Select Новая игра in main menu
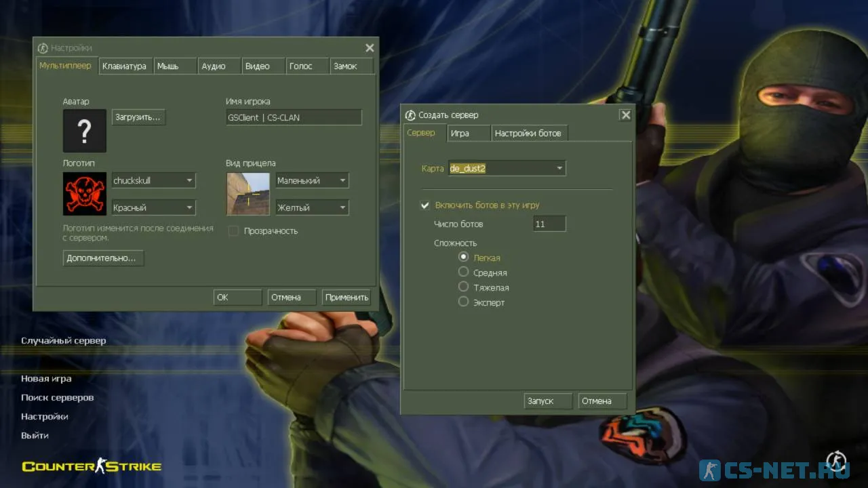The width and height of the screenshot is (868, 488). tap(46, 379)
